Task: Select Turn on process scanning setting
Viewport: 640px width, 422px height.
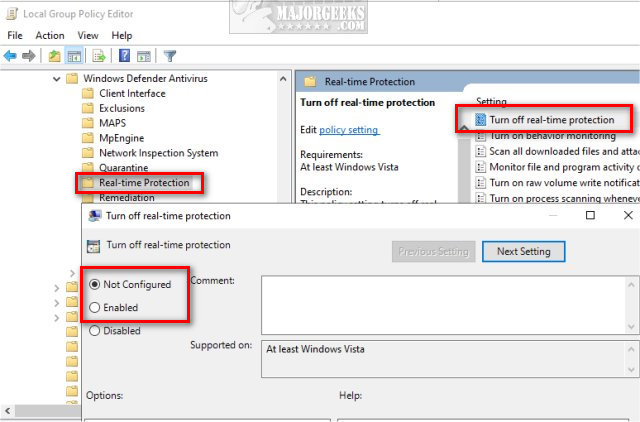Action: [564, 198]
